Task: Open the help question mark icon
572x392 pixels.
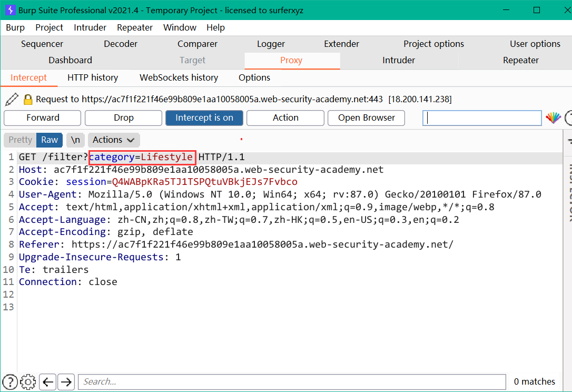Action: tap(10, 382)
